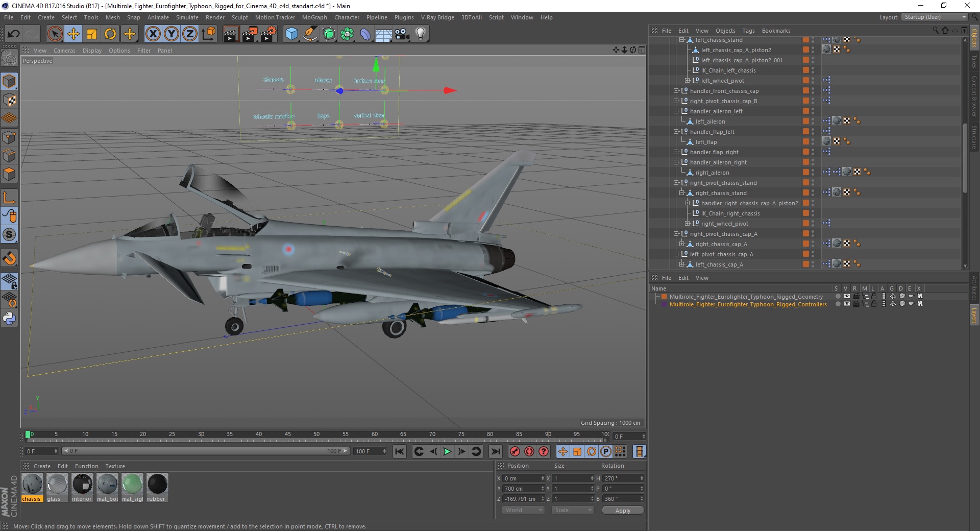Screen dimensions: 980x531
Task: Open Edit Render Settings icon
Action: pyautogui.click(x=268, y=34)
